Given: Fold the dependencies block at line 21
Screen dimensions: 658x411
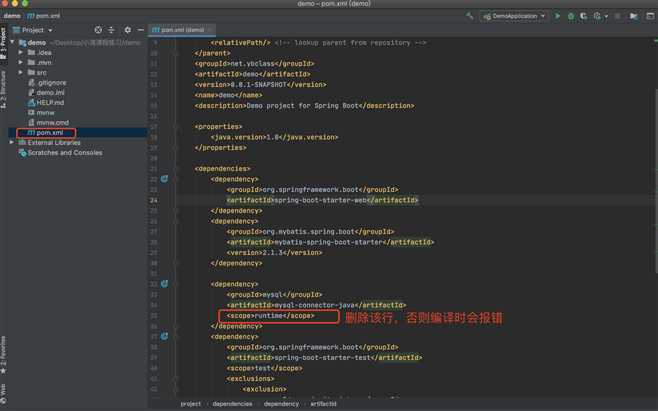Looking at the screenshot, I should [176, 168].
